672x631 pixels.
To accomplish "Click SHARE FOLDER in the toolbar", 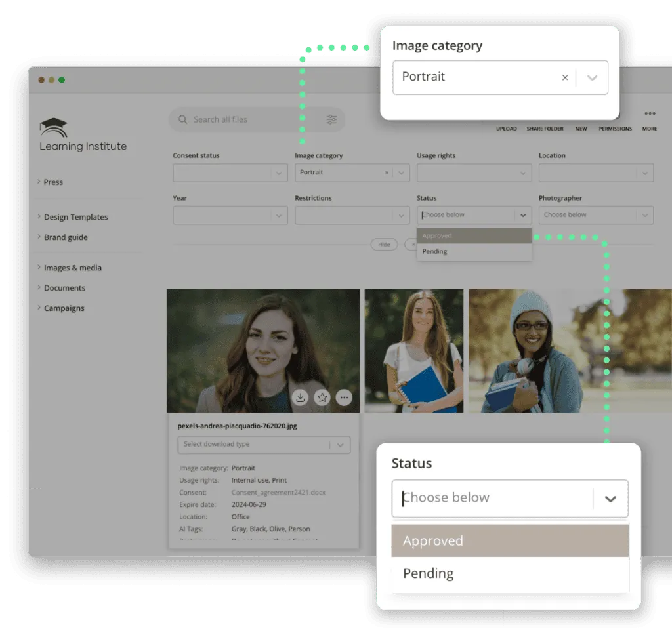I will (545, 129).
